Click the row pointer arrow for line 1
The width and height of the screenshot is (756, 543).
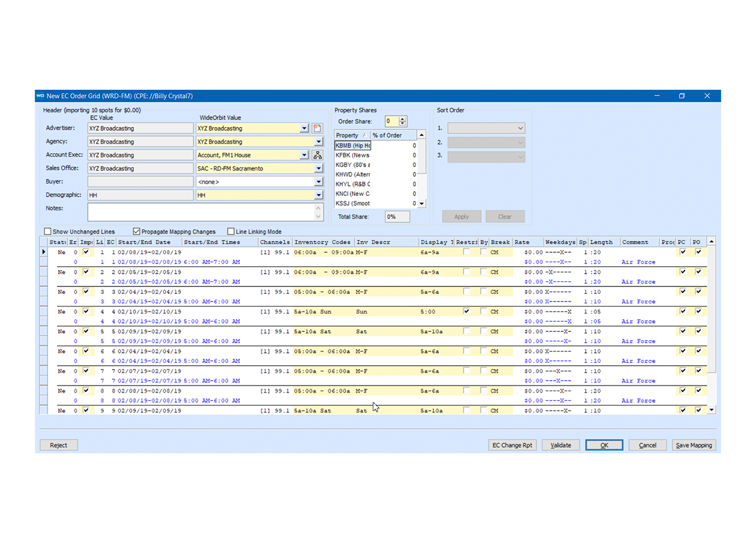(x=44, y=252)
